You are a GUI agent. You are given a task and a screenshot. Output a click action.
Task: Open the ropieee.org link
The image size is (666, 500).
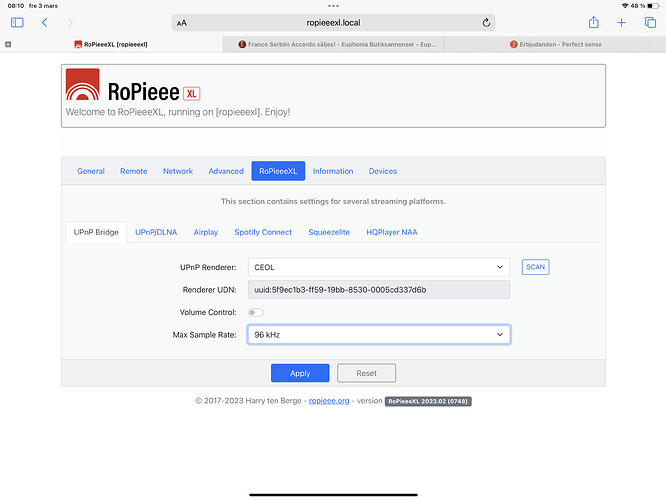[x=329, y=401]
